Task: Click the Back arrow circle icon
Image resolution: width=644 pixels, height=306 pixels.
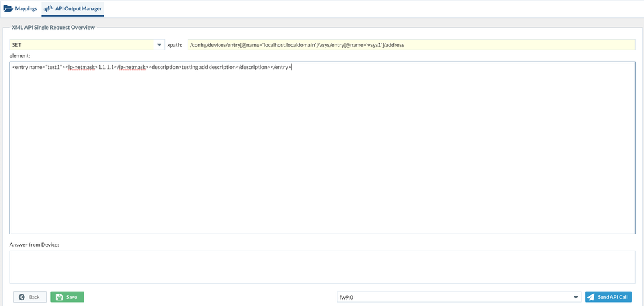Action: [x=22, y=297]
